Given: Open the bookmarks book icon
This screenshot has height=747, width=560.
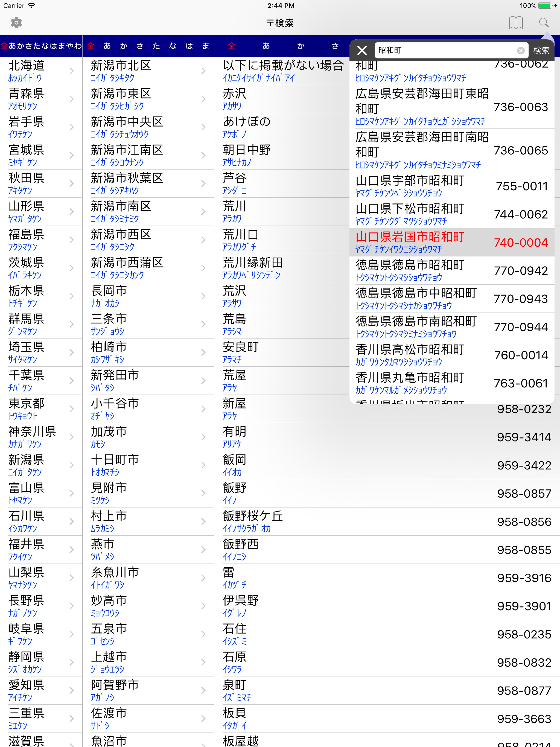Looking at the screenshot, I should click(x=516, y=23).
